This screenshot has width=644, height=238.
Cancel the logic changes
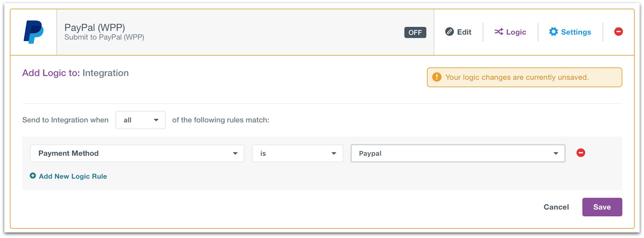pos(556,207)
